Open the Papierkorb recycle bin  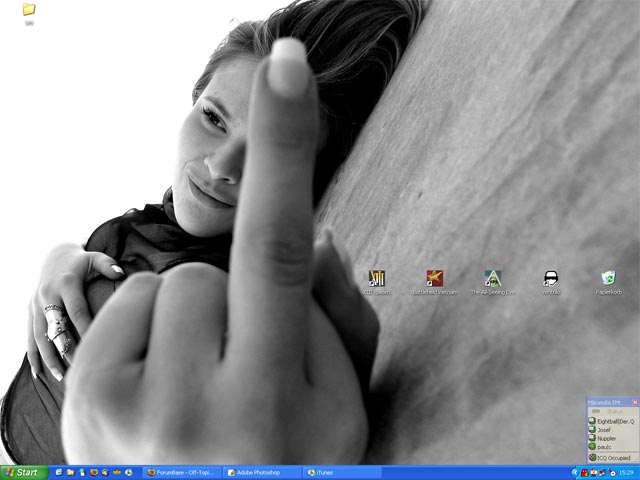(609, 282)
